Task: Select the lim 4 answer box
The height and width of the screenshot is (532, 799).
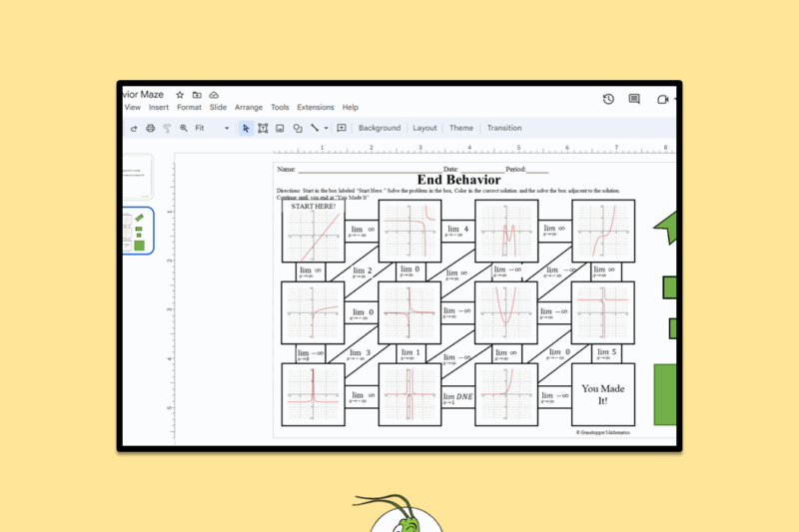Action: point(457,231)
